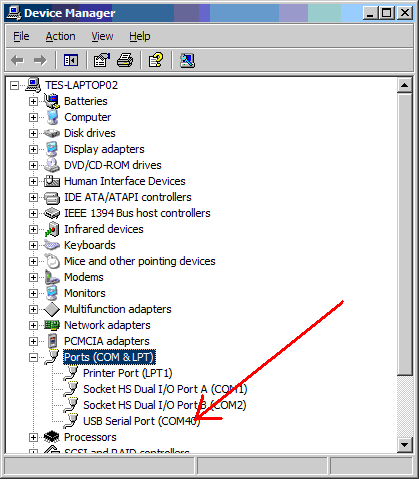Click the Properties toolbar icon
419x479 pixels.
point(102,60)
